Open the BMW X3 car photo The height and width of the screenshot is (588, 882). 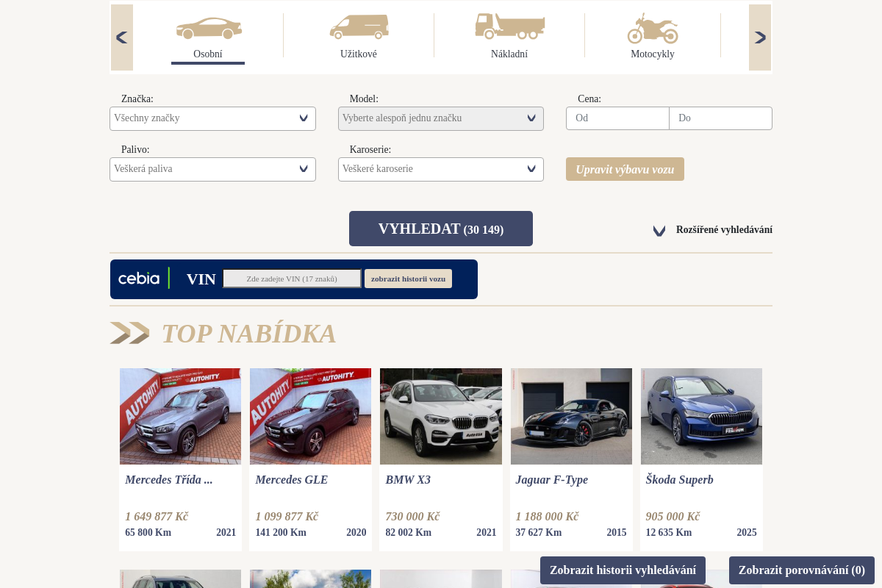[441, 416]
